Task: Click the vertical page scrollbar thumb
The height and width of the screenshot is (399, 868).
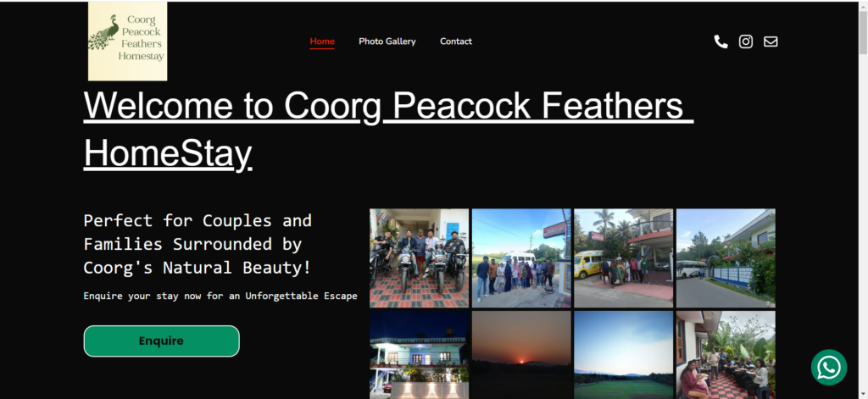Action: pos(863,32)
